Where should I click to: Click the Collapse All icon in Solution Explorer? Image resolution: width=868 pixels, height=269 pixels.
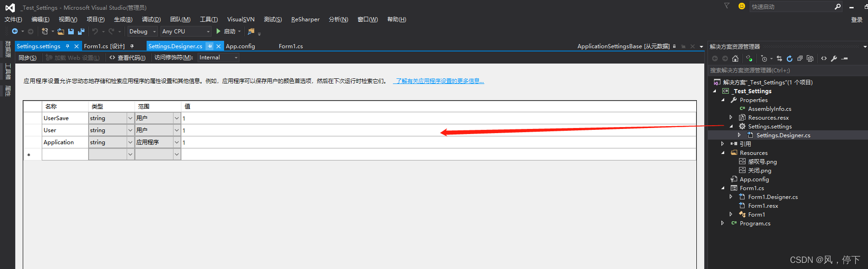pos(800,58)
